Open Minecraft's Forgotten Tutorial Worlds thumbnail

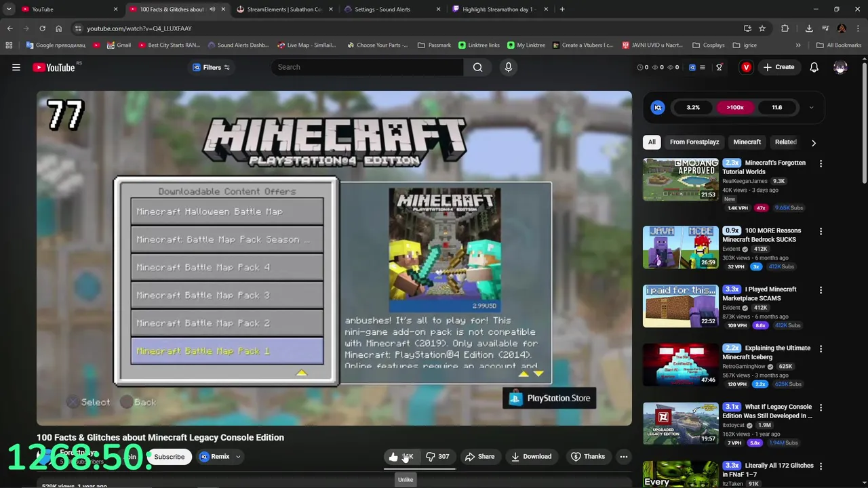[680, 180]
